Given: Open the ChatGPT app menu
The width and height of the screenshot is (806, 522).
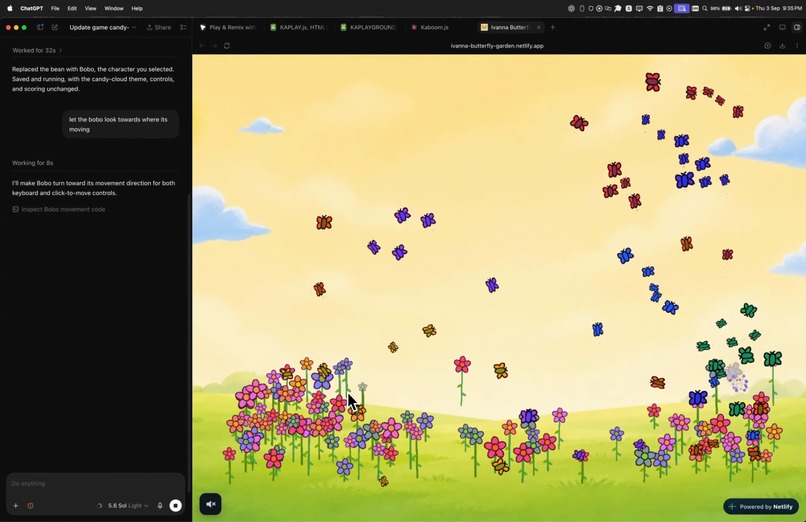Looking at the screenshot, I should click(31, 8).
